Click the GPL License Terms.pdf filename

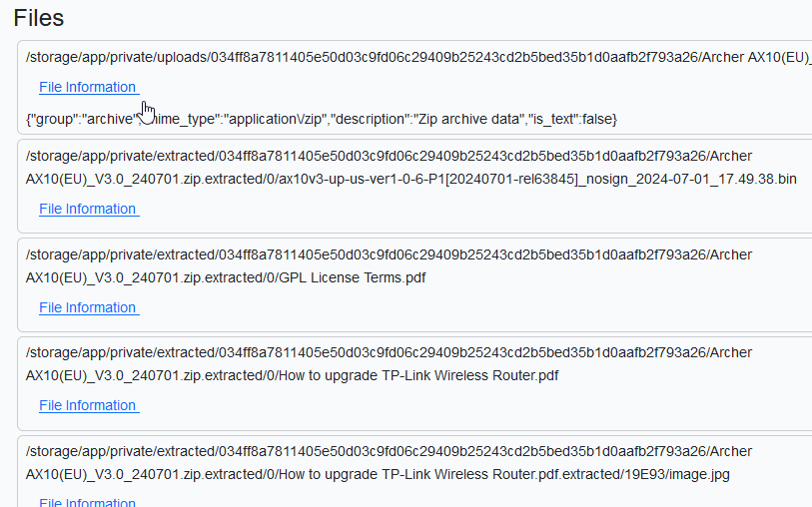tap(340, 277)
